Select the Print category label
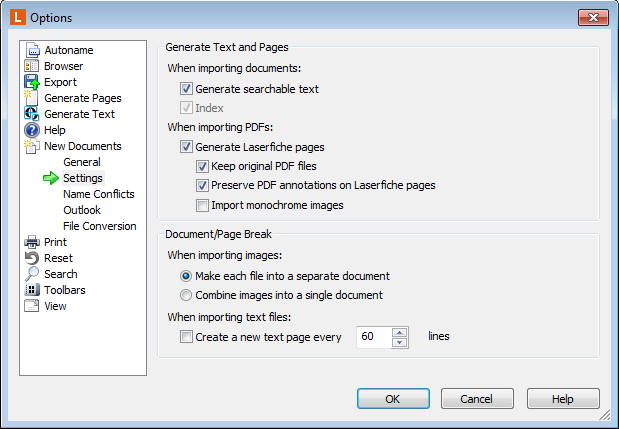 click(56, 242)
